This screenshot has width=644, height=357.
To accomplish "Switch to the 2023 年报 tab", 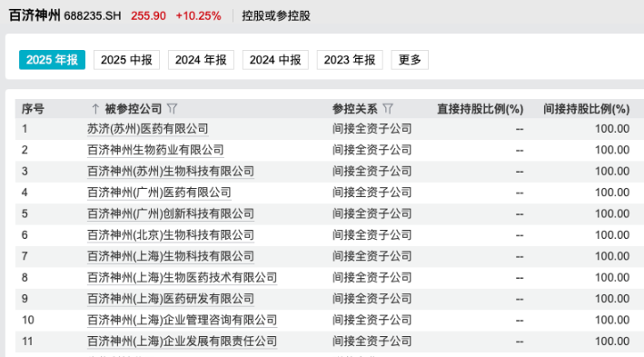I will pos(350,60).
